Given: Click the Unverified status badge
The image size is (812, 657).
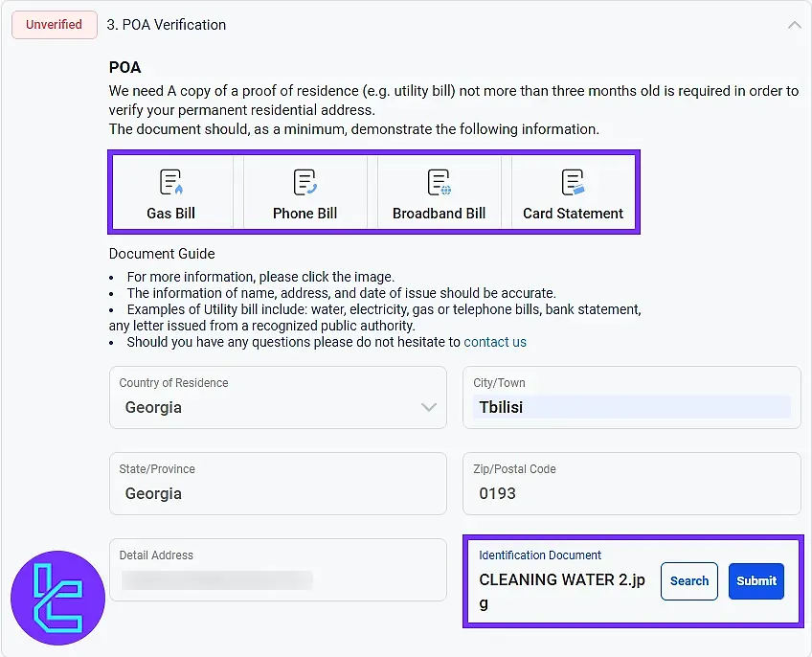Looking at the screenshot, I should (54, 24).
